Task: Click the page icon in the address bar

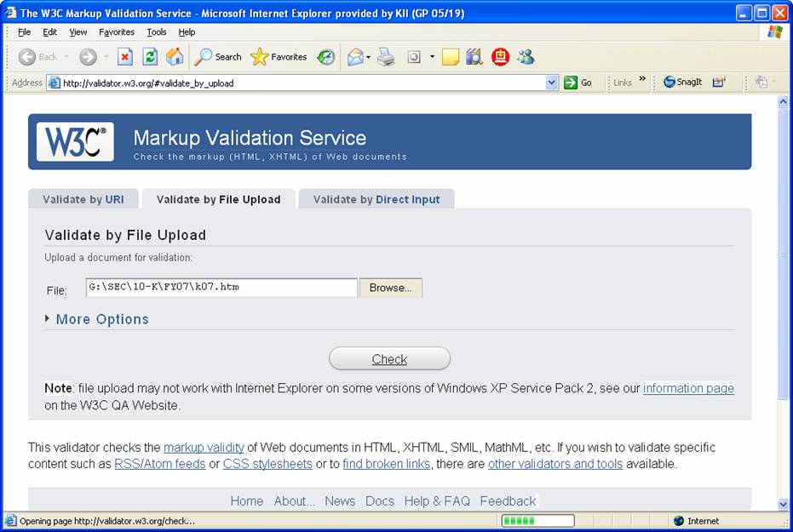Action: (x=55, y=83)
